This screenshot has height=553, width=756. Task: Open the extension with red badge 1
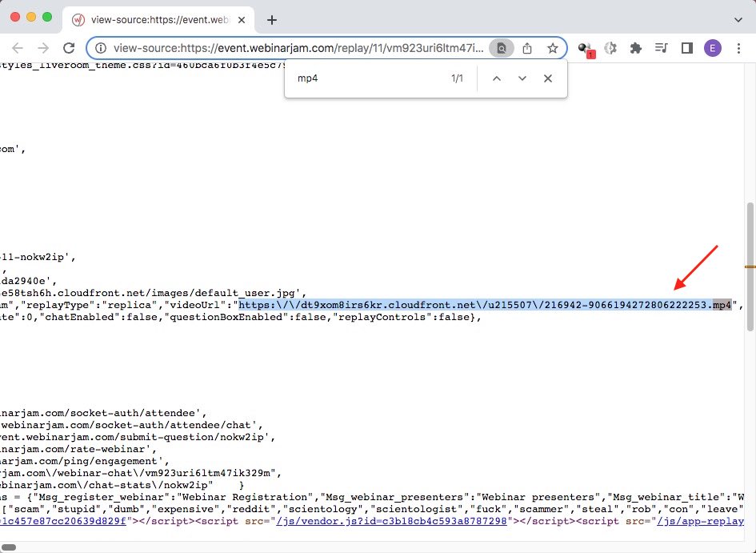point(586,49)
